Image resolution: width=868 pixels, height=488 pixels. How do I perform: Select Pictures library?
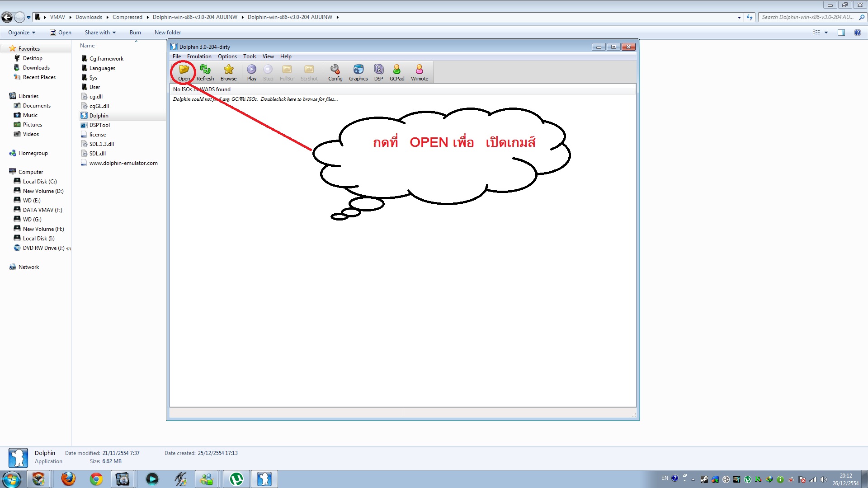33,125
